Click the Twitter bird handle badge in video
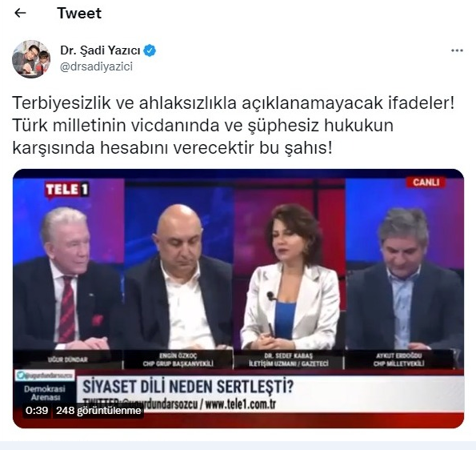This screenshot has width=476, height=450. point(45,376)
